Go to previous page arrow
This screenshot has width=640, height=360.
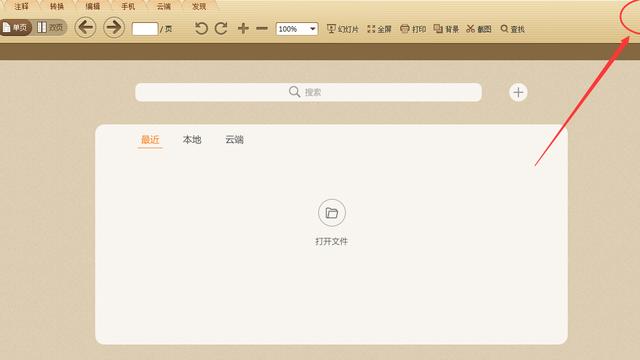point(85,27)
